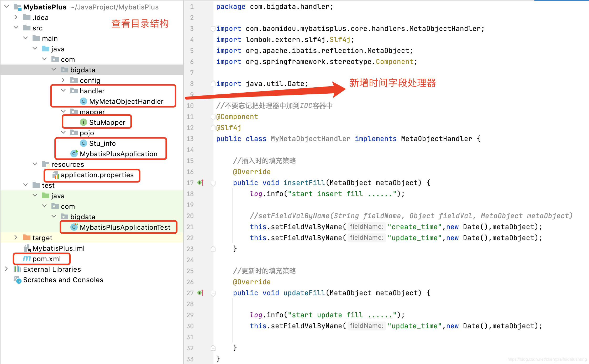Expand the .idea folder

point(16,17)
